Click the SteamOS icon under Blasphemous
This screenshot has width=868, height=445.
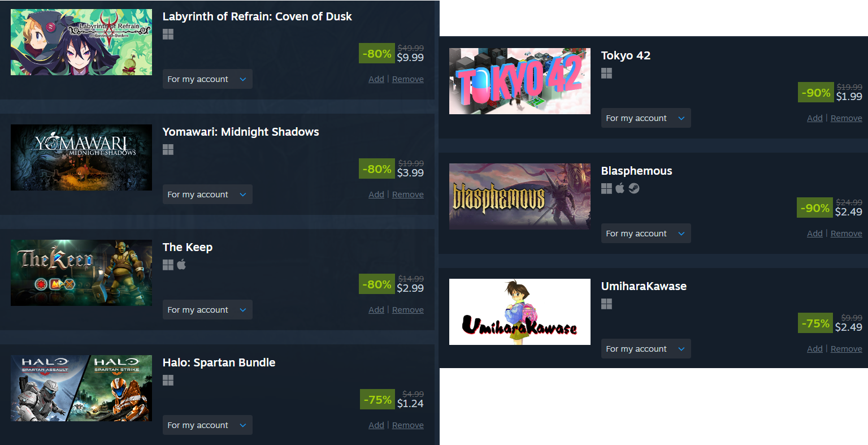pos(634,188)
